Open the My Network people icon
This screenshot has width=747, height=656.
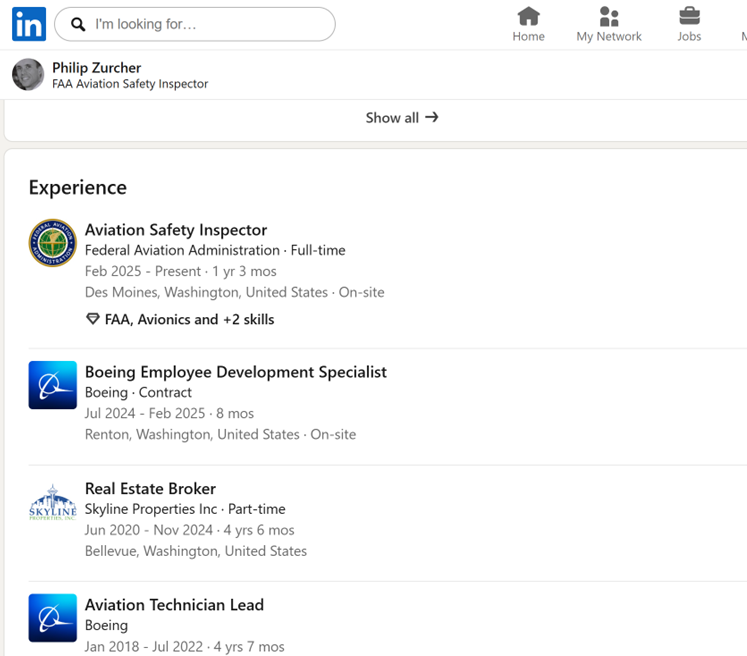[x=609, y=16]
